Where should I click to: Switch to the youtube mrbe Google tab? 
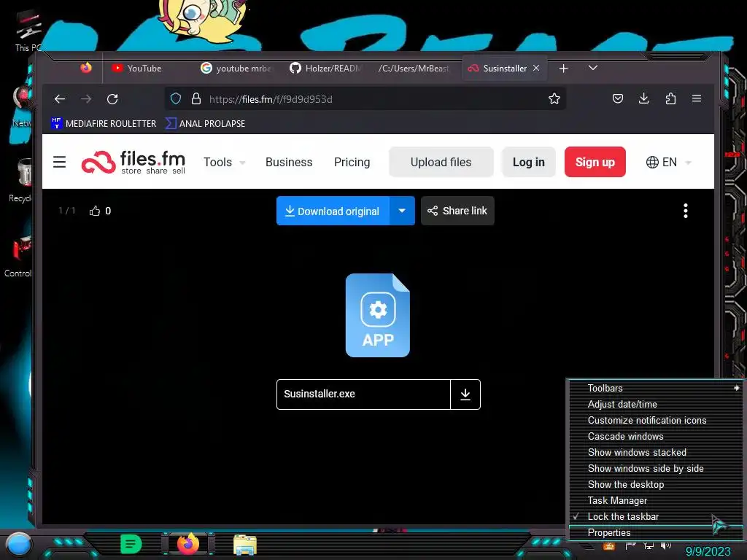[x=237, y=68]
